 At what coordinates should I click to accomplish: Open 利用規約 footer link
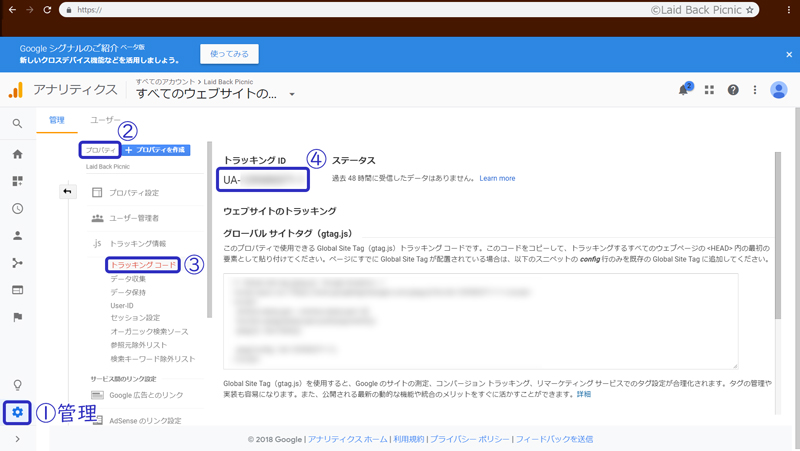[409, 439]
